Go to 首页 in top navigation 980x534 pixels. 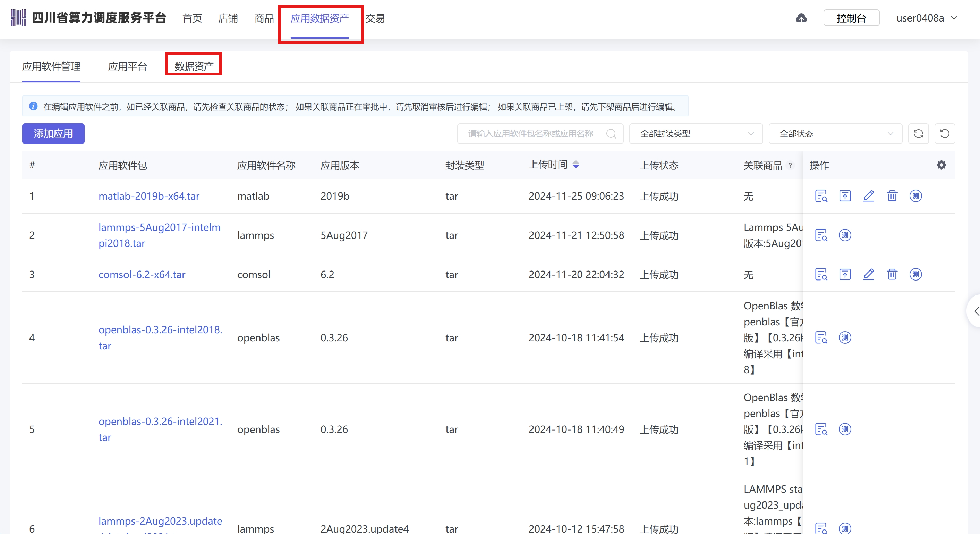(192, 18)
